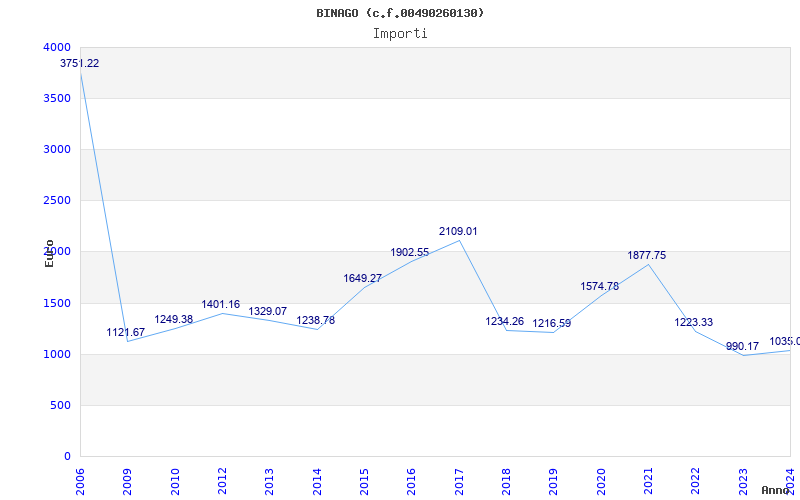Viewport: 800px width, 500px height.
Task: Select the 1121.67 data label
Action: tap(126, 333)
